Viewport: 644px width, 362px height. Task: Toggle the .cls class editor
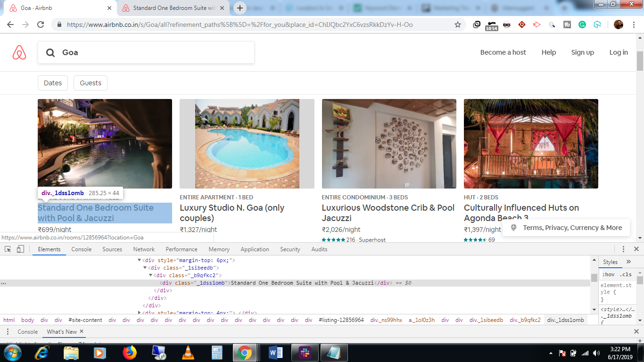pyautogui.click(x=626, y=274)
